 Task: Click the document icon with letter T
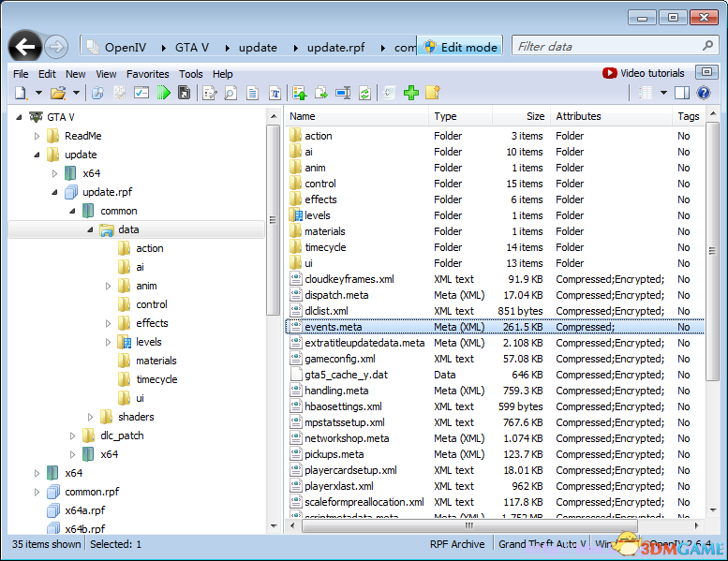pos(275,93)
